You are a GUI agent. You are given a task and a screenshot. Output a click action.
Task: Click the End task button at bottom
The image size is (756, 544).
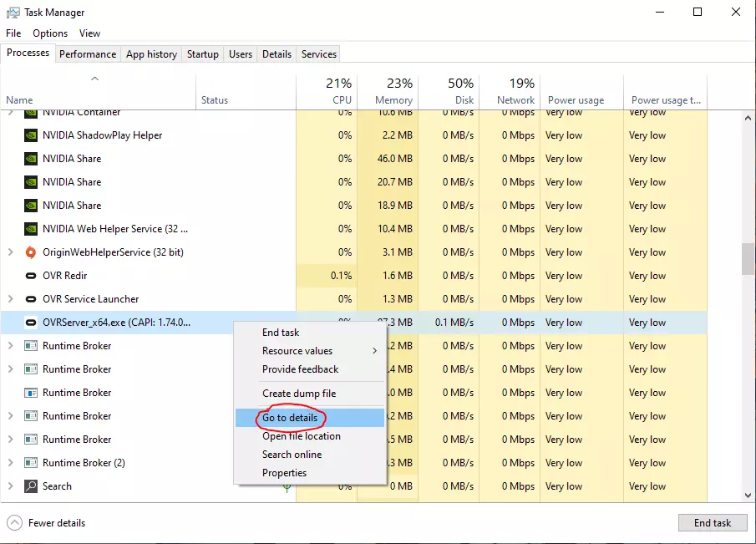click(x=712, y=523)
